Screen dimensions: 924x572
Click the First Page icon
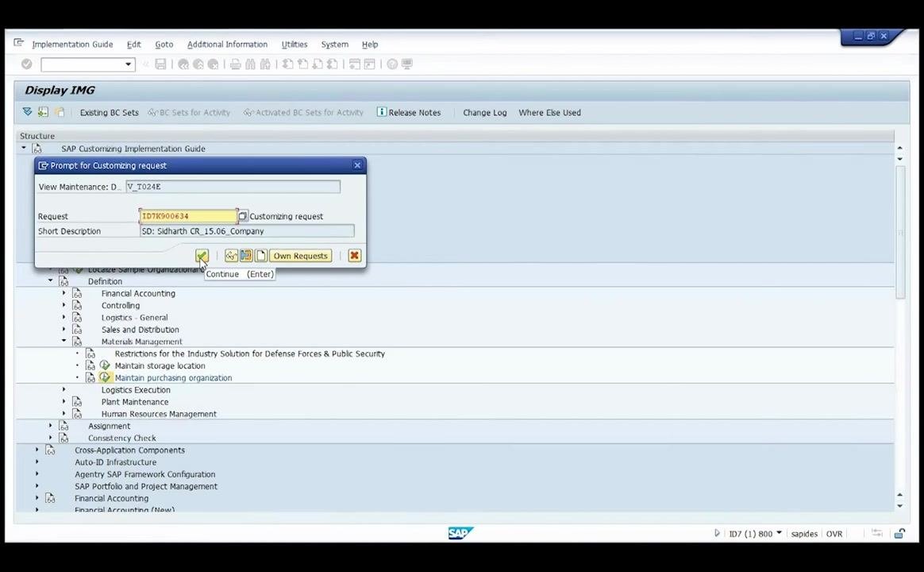click(x=287, y=64)
